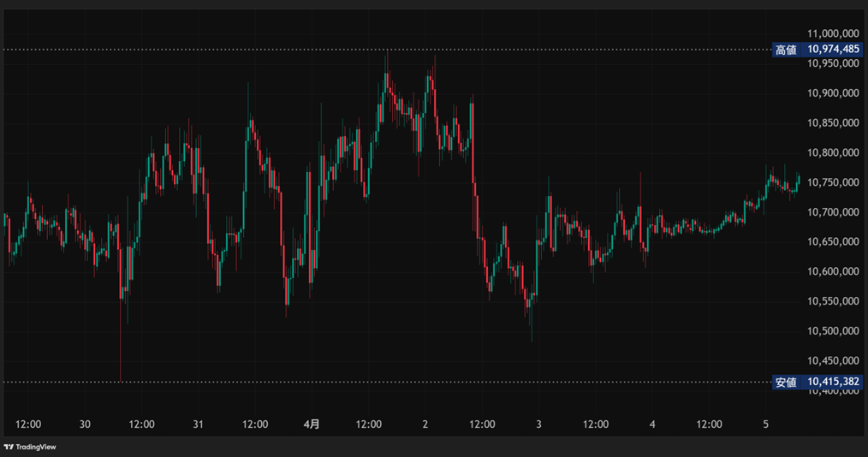868x457 pixels.
Task: Click the 2 date label on time axis
Action: click(425, 424)
